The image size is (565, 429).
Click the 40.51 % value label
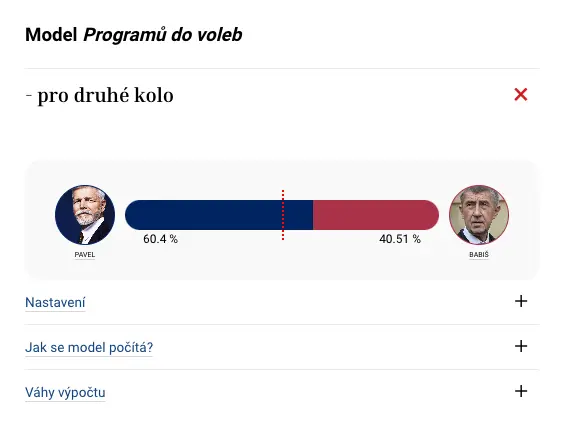click(x=400, y=239)
